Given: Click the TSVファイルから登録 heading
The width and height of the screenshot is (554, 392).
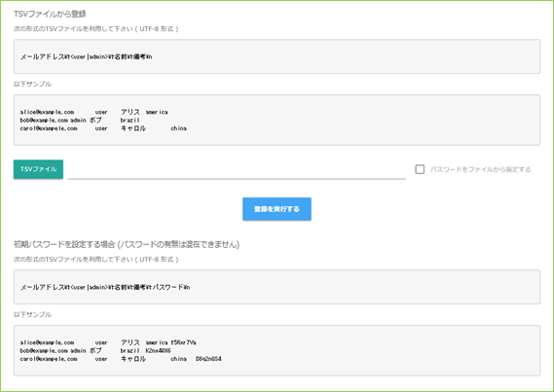Looking at the screenshot, I should (x=50, y=14).
